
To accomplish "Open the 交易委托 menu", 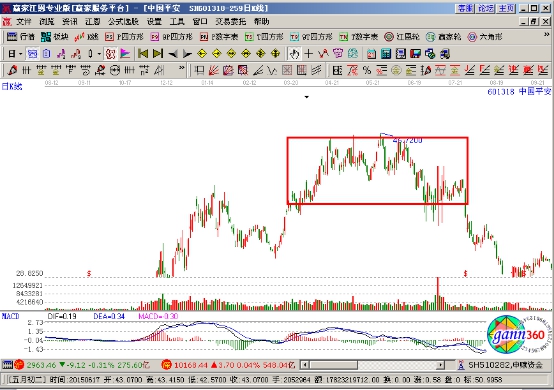I will [x=231, y=22].
